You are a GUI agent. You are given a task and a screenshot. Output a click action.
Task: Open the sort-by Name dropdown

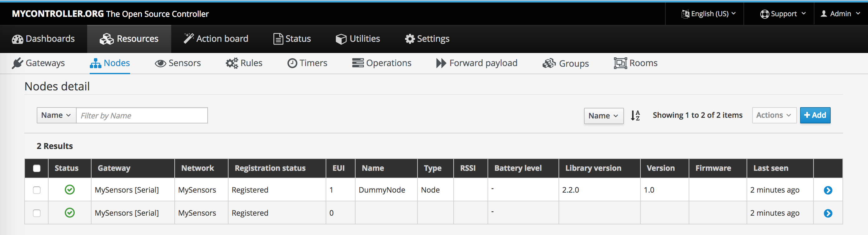point(603,116)
